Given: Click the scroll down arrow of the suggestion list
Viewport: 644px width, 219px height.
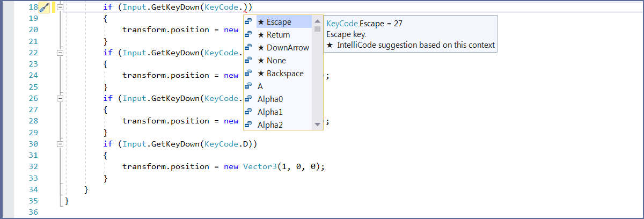Looking at the screenshot, I should 317,125.
